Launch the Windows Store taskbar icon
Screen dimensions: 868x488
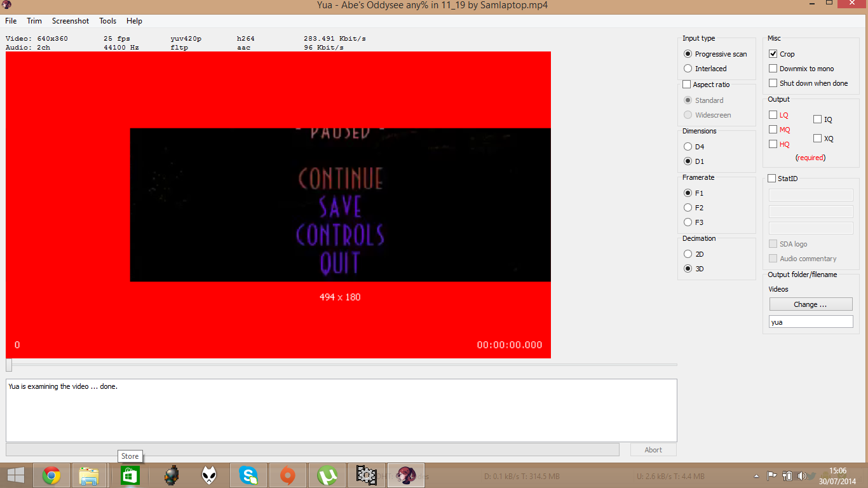click(130, 475)
